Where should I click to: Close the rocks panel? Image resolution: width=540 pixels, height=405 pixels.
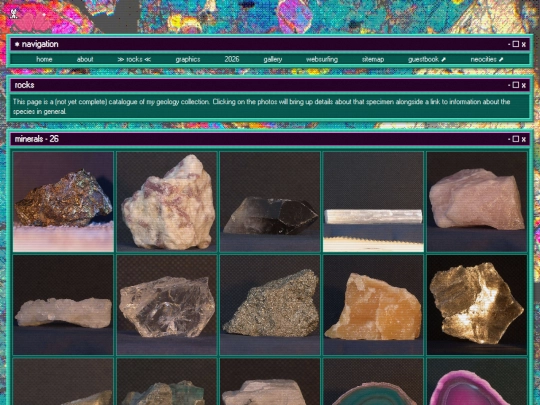523,85
